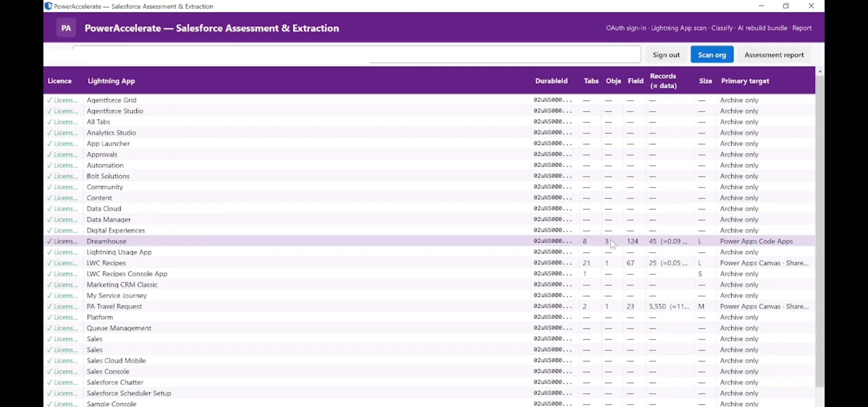The image size is (868, 407).
Task: Select the Agentforce Grid row
Action: tap(429, 100)
